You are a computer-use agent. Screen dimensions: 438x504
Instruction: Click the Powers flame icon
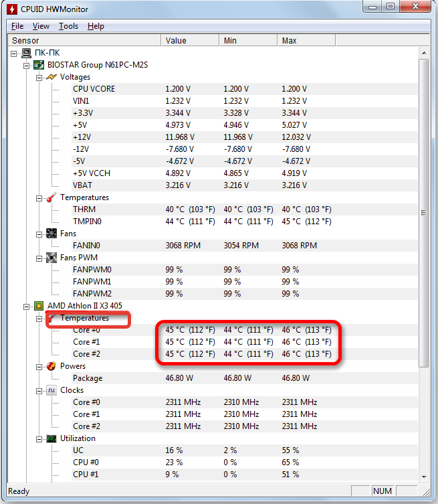[51, 366]
